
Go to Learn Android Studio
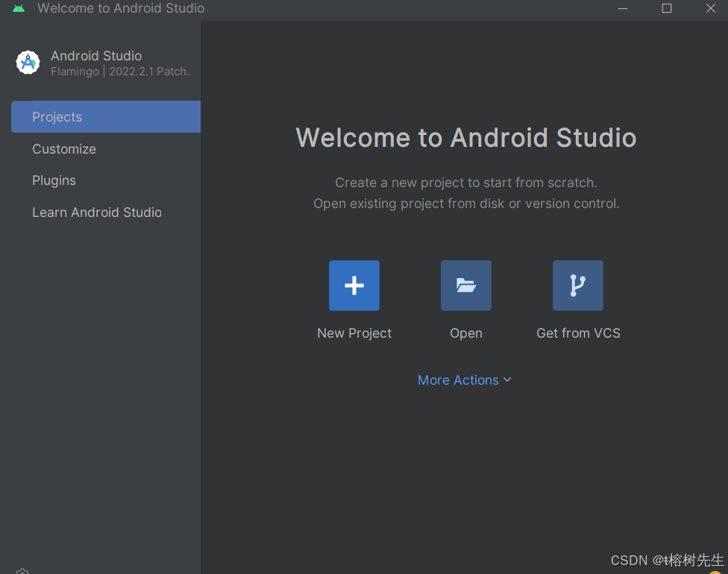tap(97, 212)
